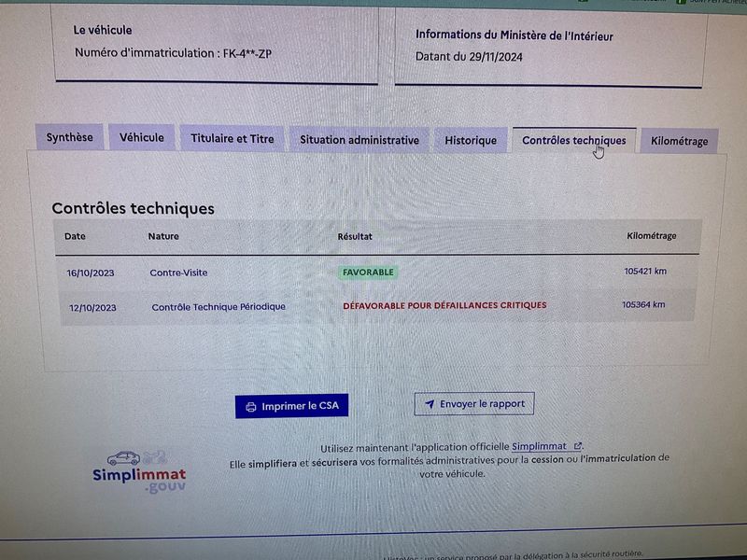Click Contrôle Technique Périodique cell
The image size is (747, 560).
(x=218, y=307)
